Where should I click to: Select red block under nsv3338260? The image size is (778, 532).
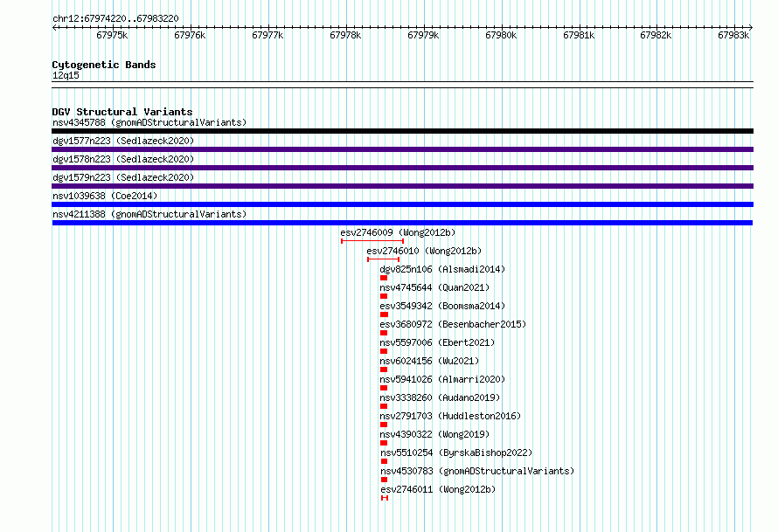[384, 406]
